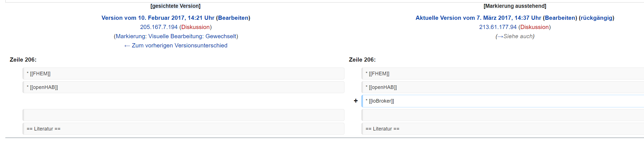Click the plus marker beside ioBroker line

(x=356, y=101)
